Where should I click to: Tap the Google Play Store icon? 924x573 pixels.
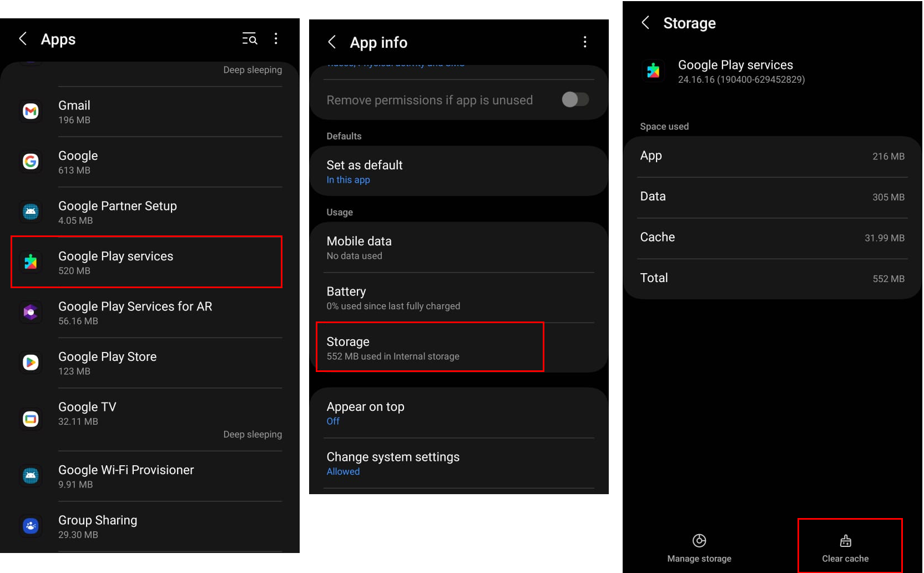31,363
